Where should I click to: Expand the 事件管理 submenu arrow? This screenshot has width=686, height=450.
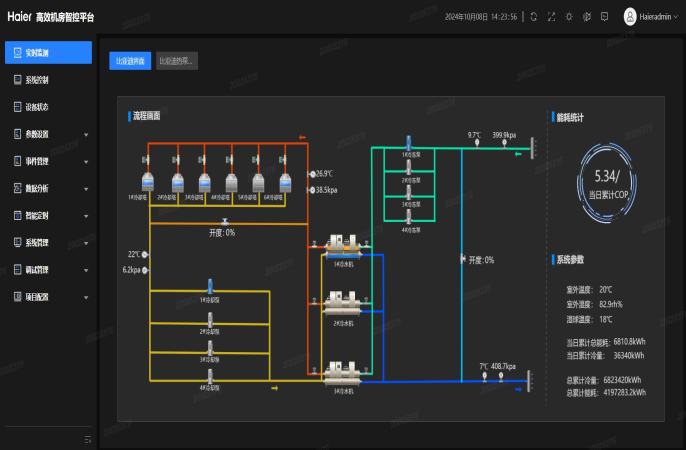(86, 162)
